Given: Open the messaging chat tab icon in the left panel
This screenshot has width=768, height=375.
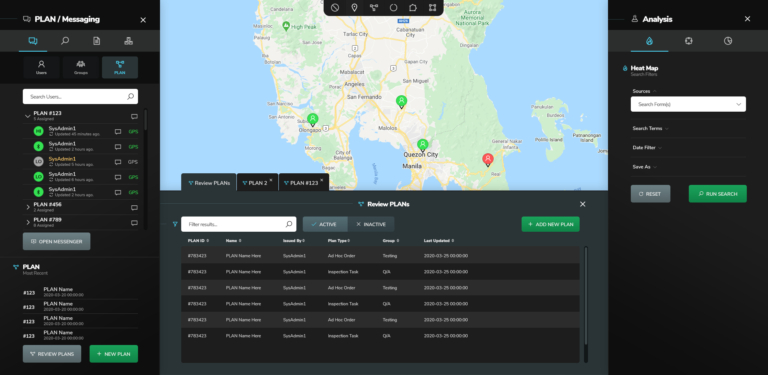Looking at the screenshot, I should pyautogui.click(x=33, y=41).
